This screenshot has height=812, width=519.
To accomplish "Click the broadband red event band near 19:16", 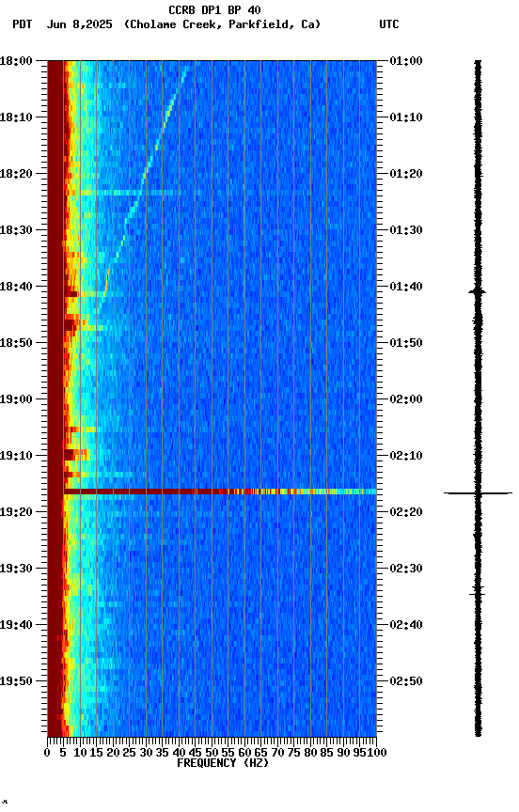I will (220, 491).
